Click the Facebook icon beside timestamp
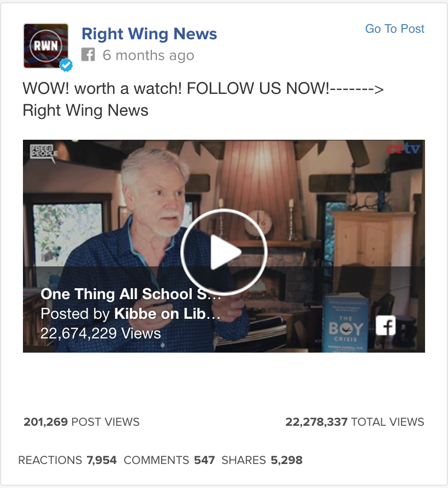448x488 pixels. pos(88,55)
